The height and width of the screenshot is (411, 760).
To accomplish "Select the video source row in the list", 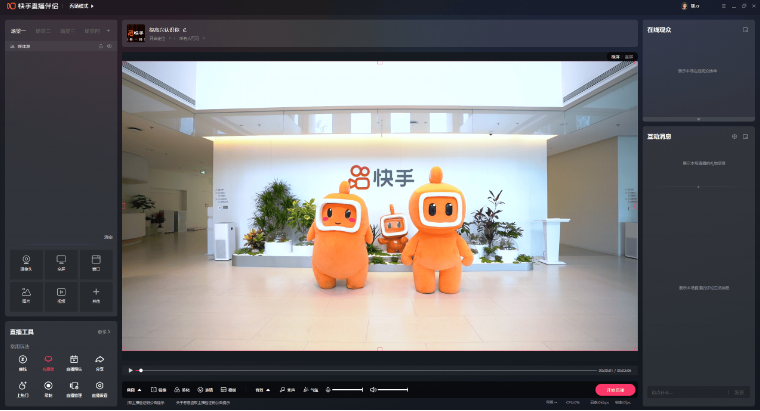I will click(61, 47).
